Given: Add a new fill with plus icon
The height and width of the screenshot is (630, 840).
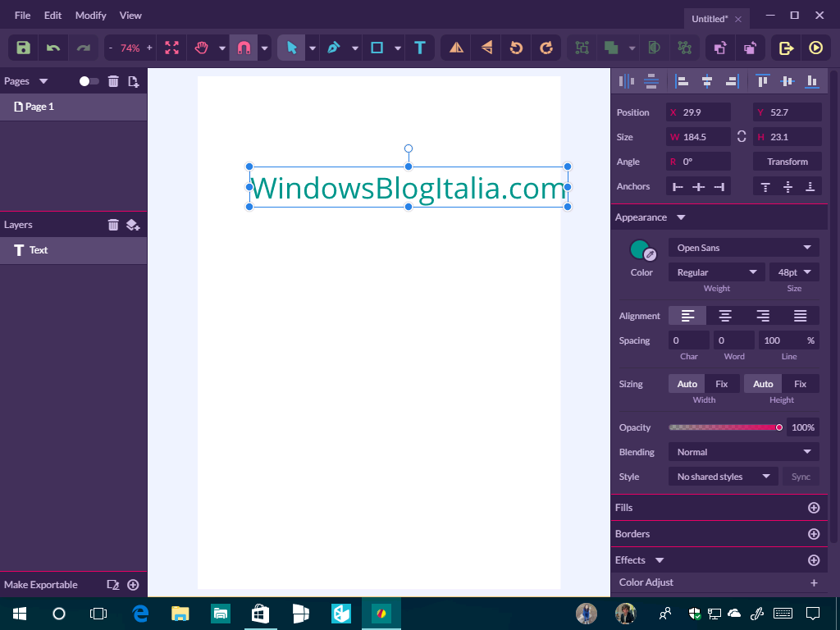Looking at the screenshot, I should [813, 508].
